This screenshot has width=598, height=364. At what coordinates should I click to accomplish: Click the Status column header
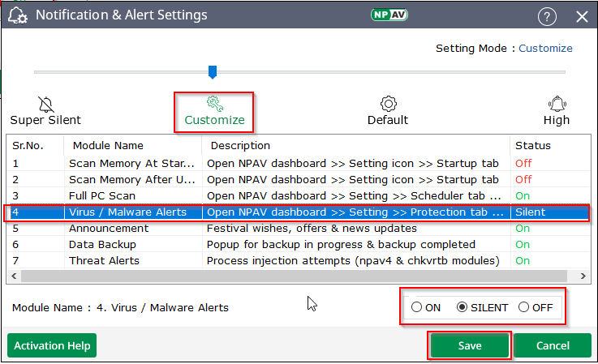(532, 146)
